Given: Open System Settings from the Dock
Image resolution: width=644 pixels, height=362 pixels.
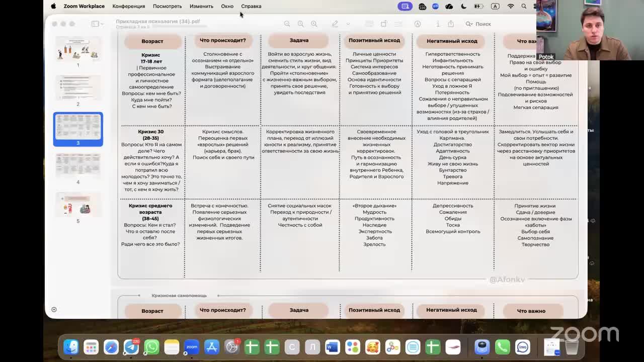Looking at the screenshot, I should point(232,347).
